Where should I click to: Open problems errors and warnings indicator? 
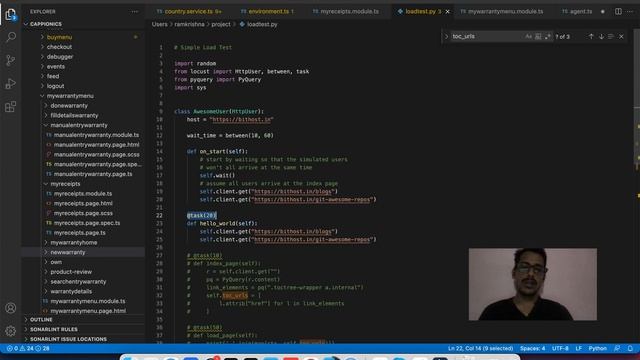pyautogui.click(x=28, y=348)
